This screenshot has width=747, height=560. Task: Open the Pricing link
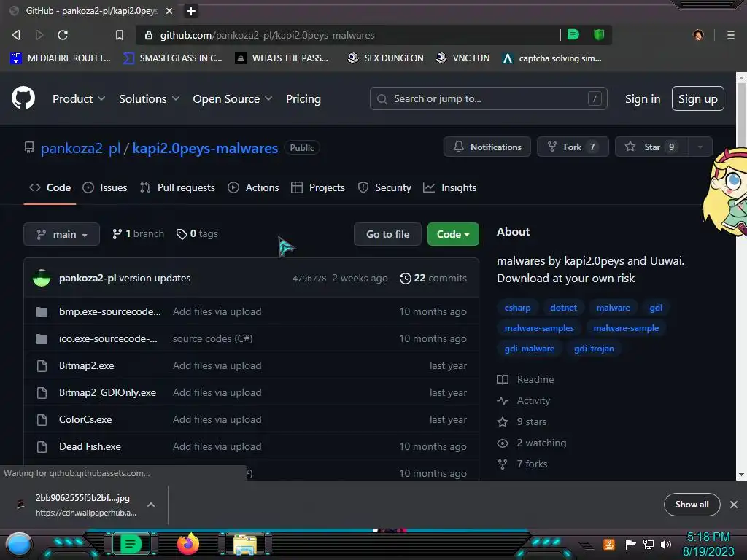point(303,98)
